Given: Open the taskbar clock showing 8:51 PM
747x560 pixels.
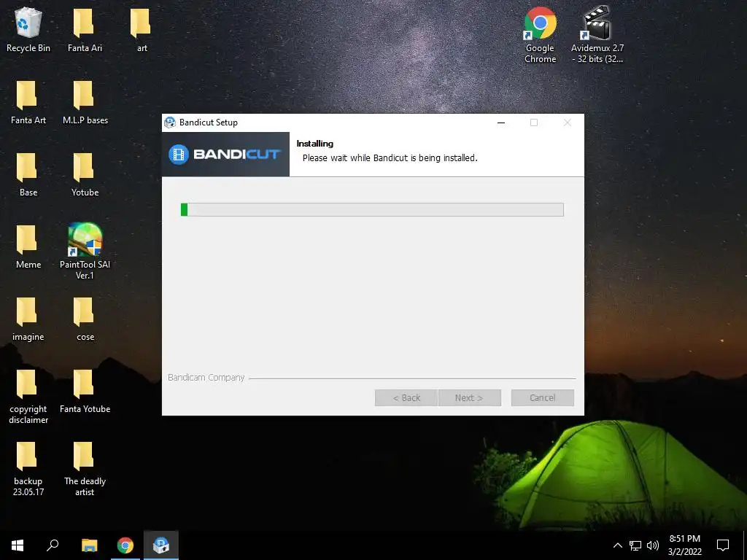Looking at the screenshot, I should (684, 545).
